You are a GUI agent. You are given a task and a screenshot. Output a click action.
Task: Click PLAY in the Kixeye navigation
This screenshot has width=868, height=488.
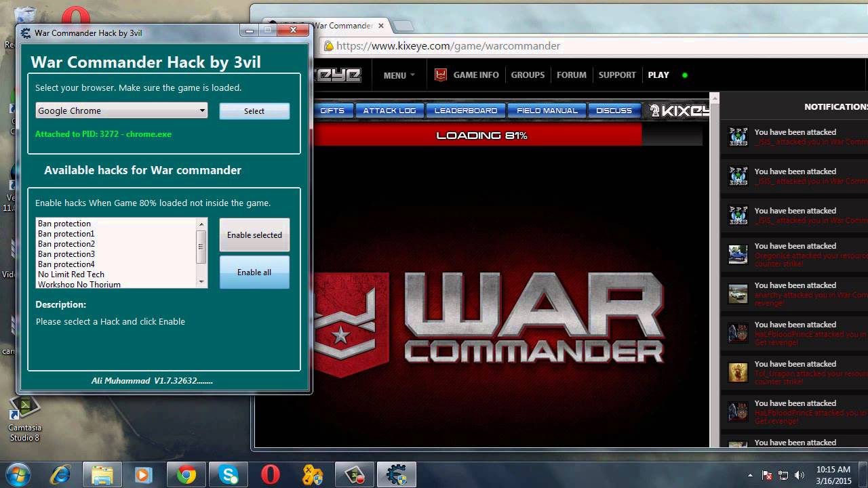[658, 75]
